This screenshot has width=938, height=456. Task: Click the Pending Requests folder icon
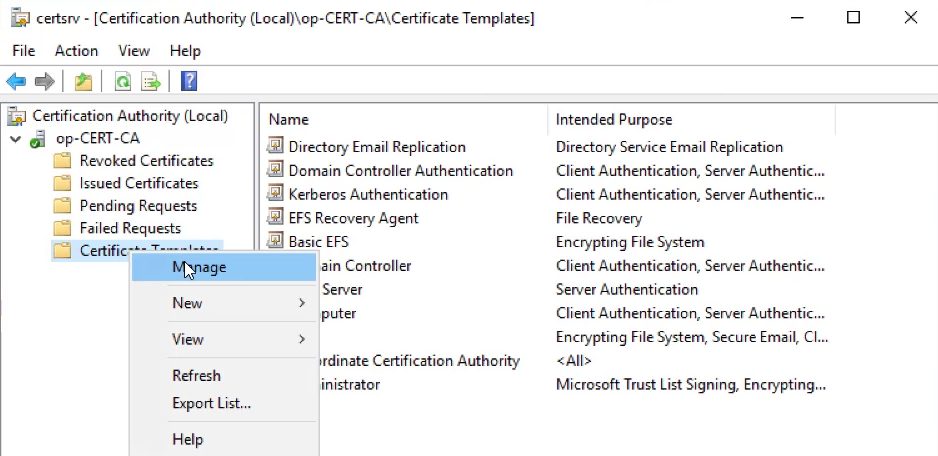[62, 206]
